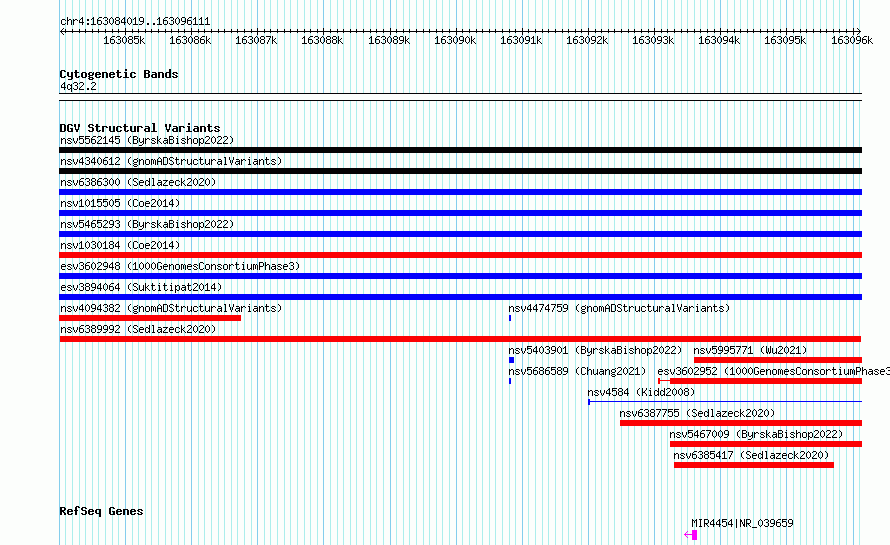
Task: Click the 163095k ruler tick label
Action: click(x=784, y=40)
